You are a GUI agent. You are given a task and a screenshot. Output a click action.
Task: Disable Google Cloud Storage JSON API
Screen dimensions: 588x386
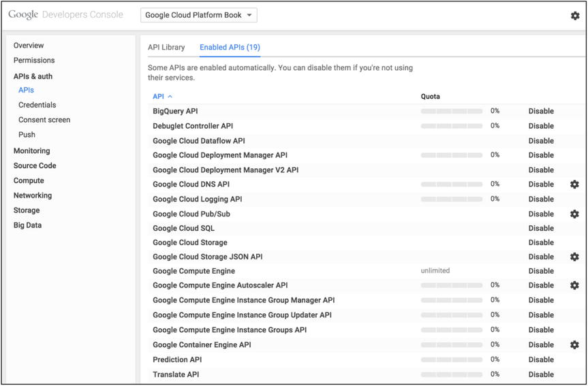pyautogui.click(x=541, y=257)
